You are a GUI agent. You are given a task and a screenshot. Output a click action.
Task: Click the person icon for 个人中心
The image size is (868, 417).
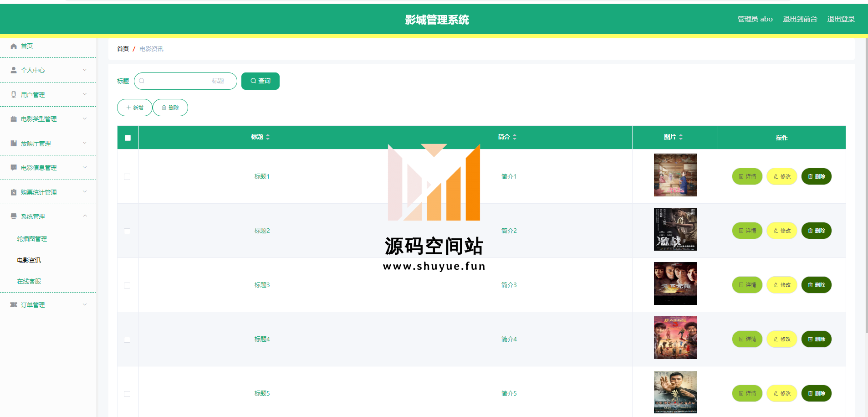point(14,70)
